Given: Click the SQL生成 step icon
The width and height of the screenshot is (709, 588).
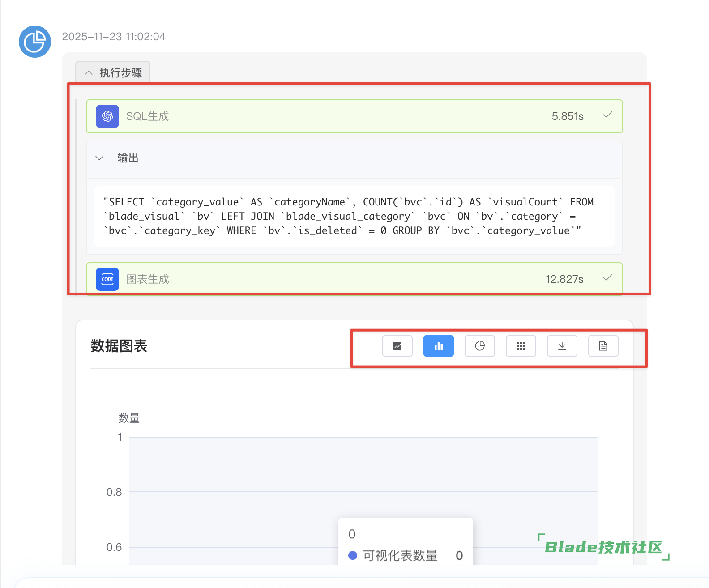Looking at the screenshot, I should click(107, 116).
